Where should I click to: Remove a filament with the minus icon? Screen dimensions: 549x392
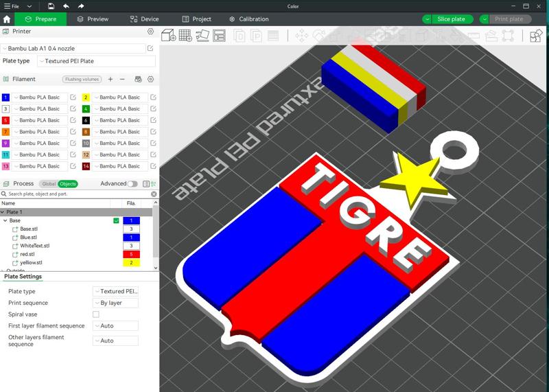122,79
